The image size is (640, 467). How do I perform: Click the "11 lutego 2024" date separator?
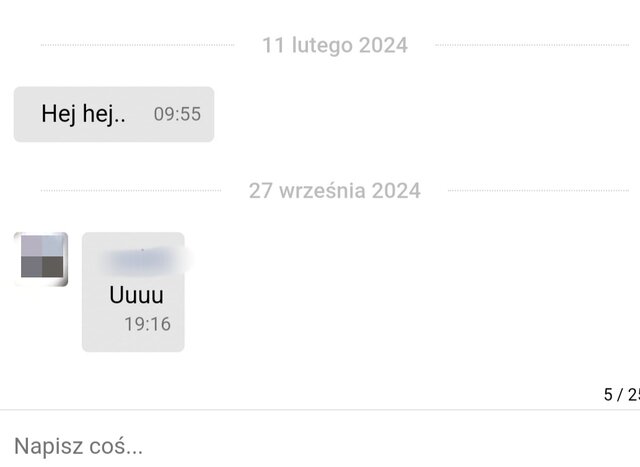(335, 45)
